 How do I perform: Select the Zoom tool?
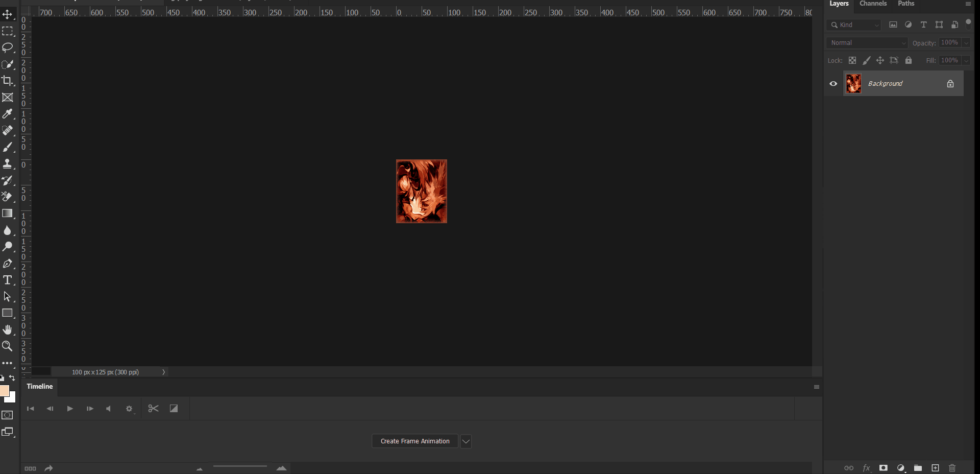click(x=7, y=346)
